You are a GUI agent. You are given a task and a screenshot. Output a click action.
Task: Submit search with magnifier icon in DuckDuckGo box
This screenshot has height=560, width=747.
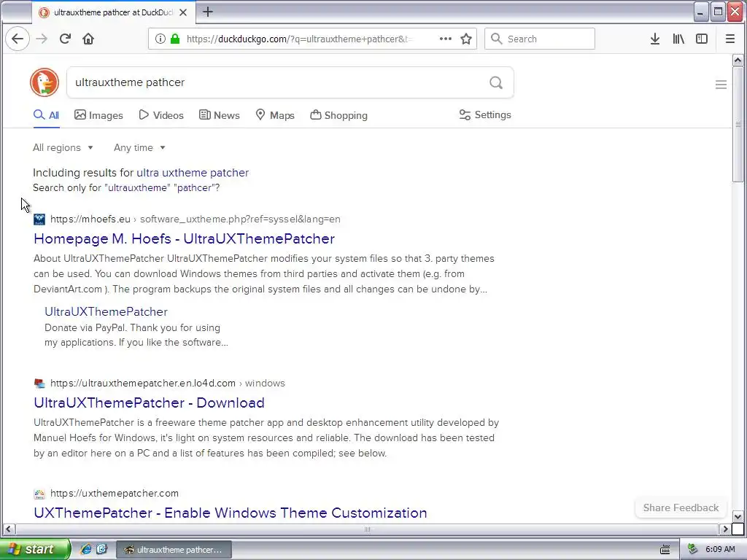pyautogui.click(x=496, y=83)
